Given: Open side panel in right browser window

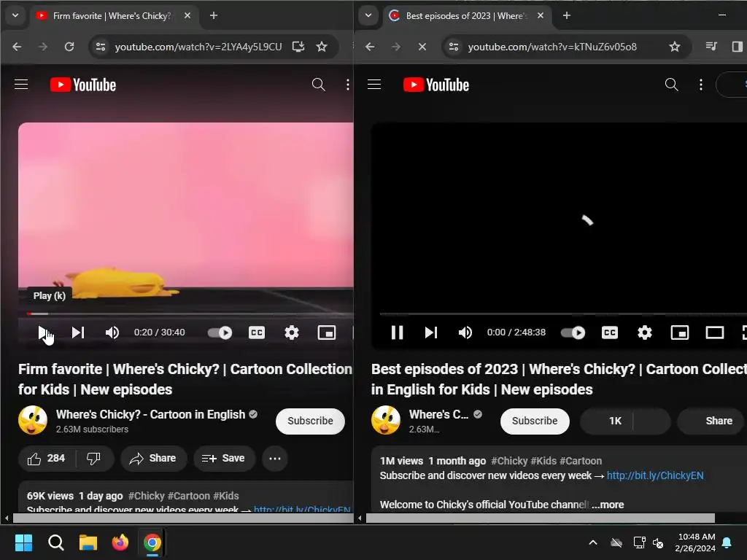Looking at the screenshot, I should pos(737,47).
